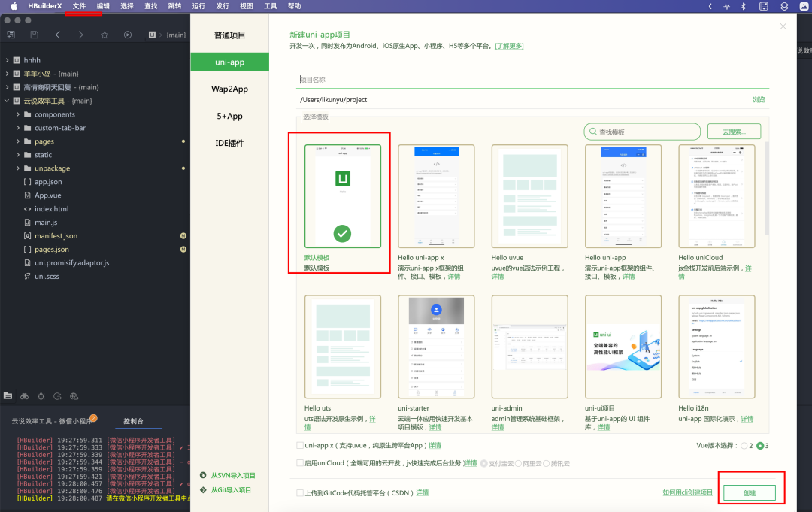Click the folder icon next to components
The image size is (812, 512).
(28, 114)
